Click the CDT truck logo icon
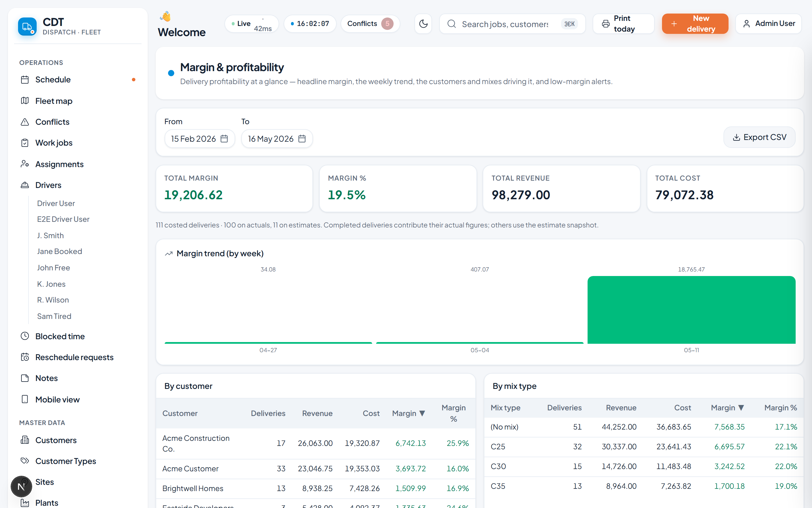The width and height of the screenshot is (812, 508). pos(27,27)
